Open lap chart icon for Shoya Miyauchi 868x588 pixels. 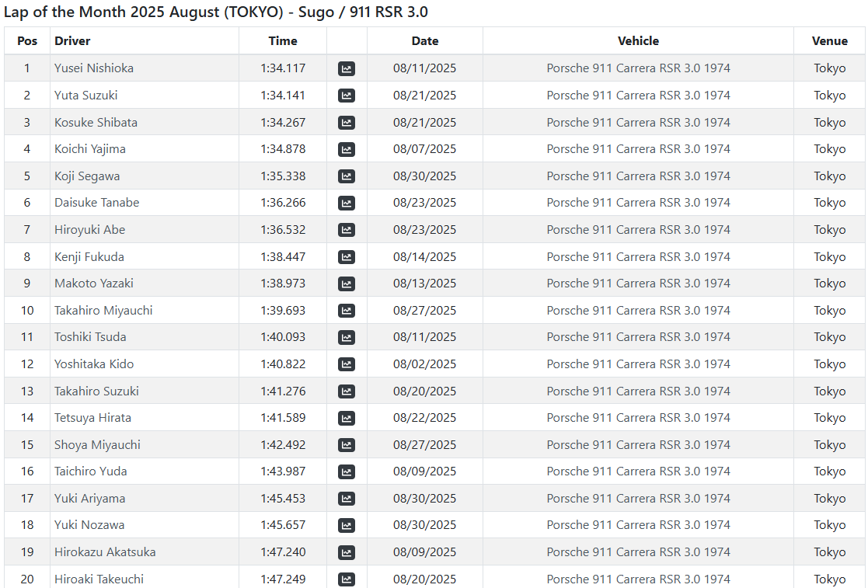point(347,445)
